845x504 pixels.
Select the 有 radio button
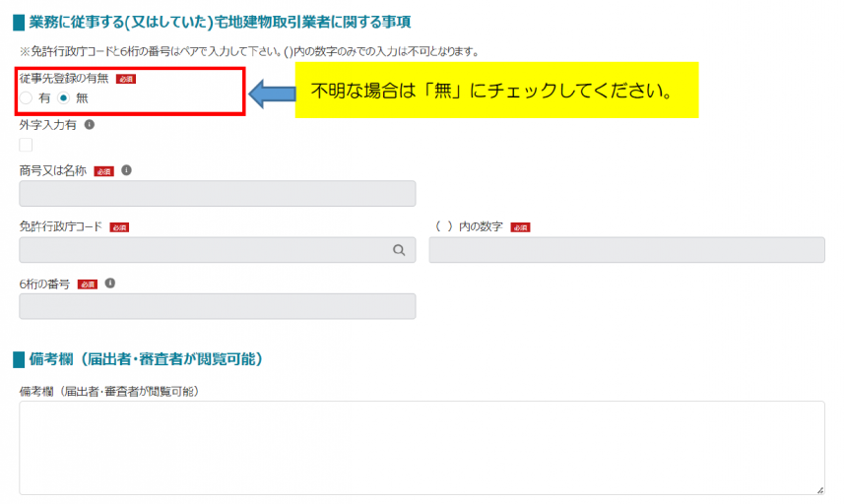(x=27, y=98)
